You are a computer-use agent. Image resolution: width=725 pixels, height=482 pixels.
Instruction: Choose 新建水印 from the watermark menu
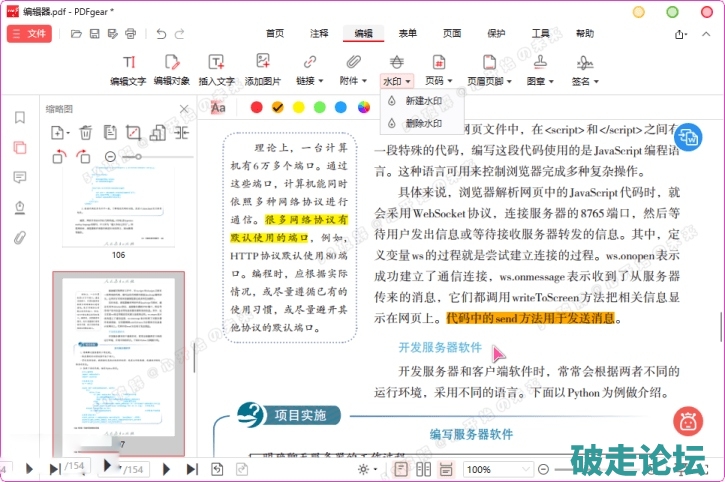[x=422, y=101]
